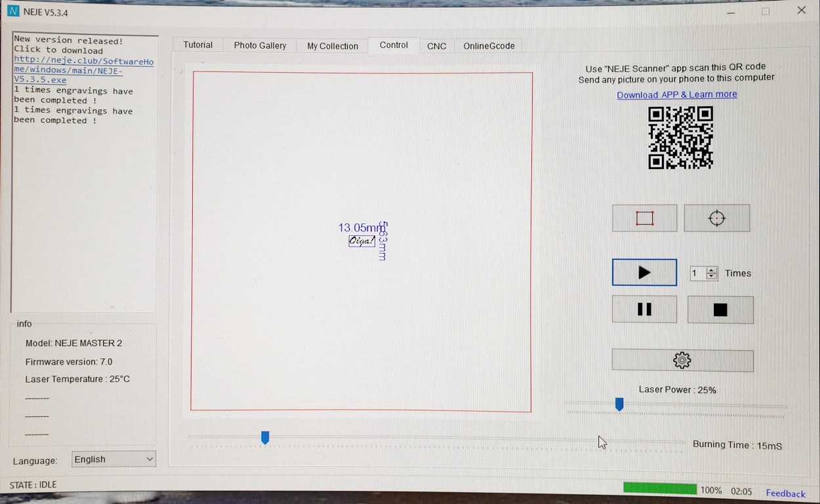
Task: Click the Download APP & Learn more link
Action: click(676, 94)
